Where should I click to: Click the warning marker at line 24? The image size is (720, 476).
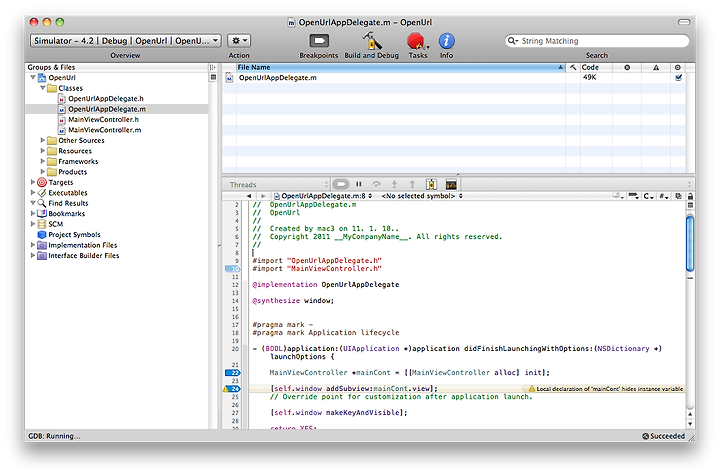(226, 389)
